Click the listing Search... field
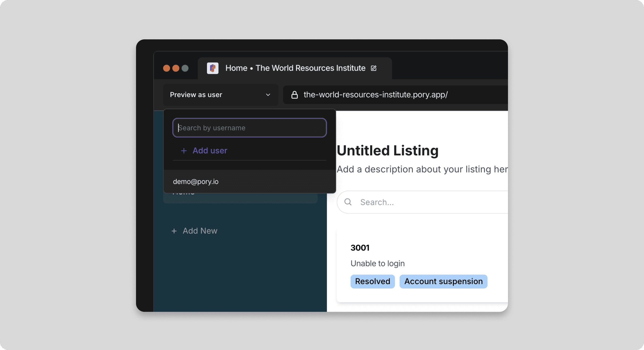 tap(422, 202)
